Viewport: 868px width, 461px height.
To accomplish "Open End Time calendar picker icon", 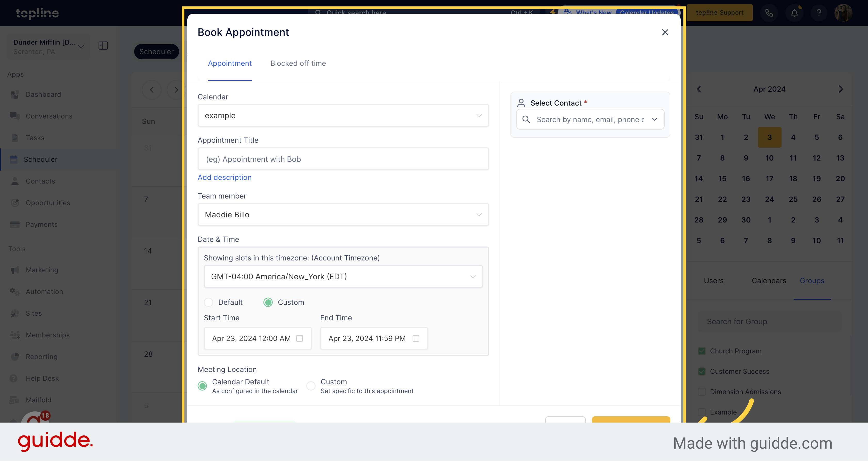I will [416, 338].
